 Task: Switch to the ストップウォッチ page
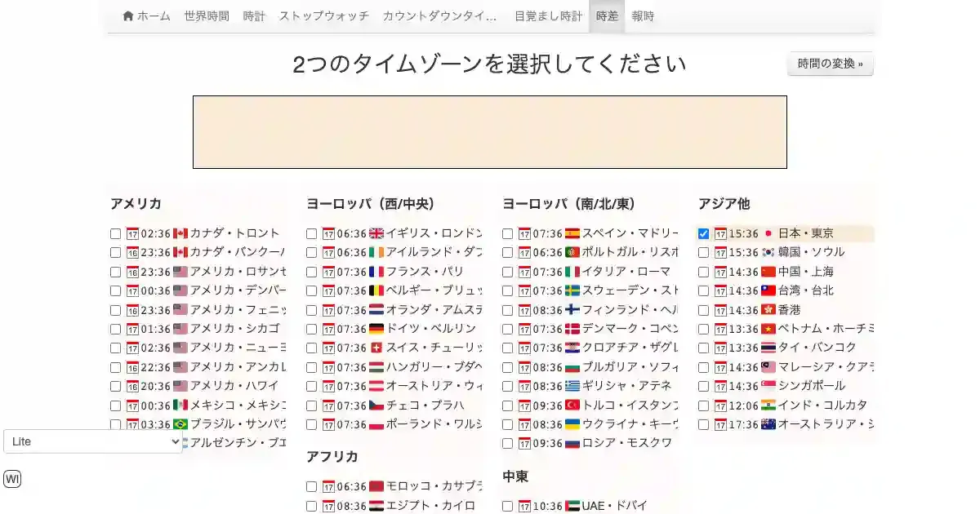pos(323,16)
